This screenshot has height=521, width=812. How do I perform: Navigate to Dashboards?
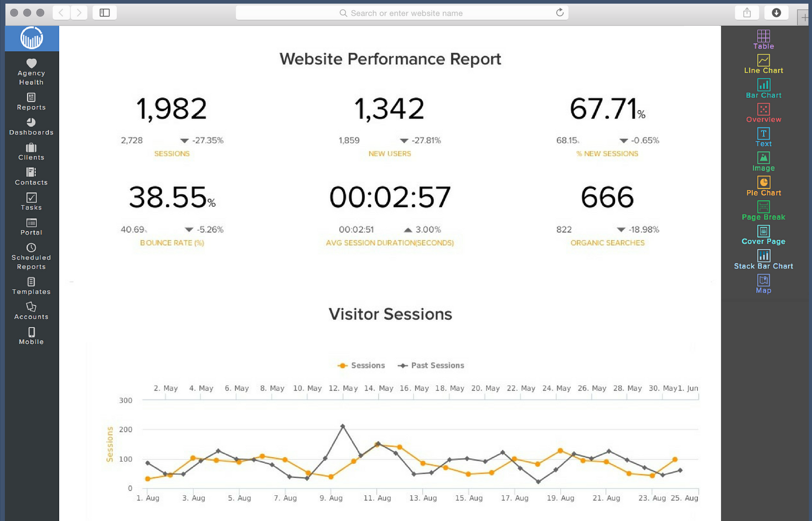click(31, 127)
